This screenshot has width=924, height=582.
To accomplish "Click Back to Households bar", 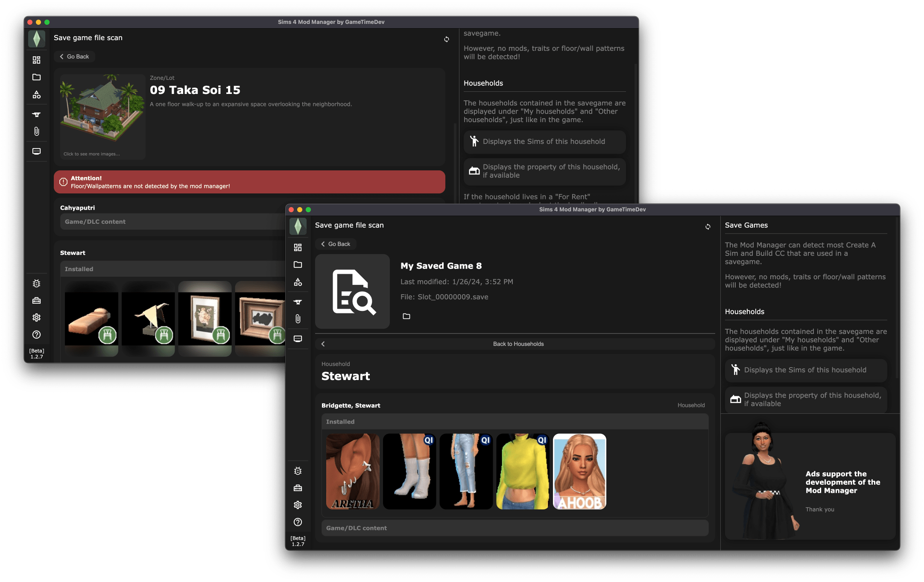I will tap(515, 344).
